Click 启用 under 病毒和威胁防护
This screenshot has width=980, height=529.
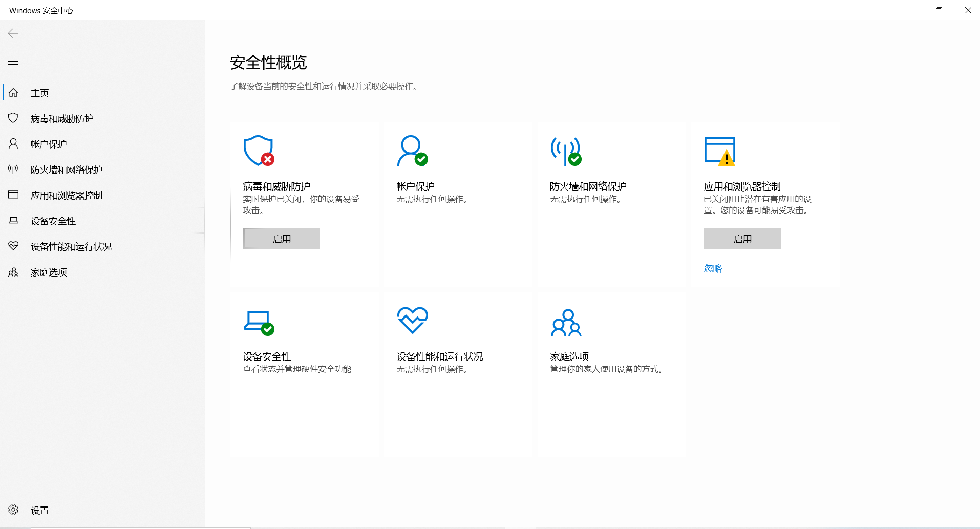[282, 239]
